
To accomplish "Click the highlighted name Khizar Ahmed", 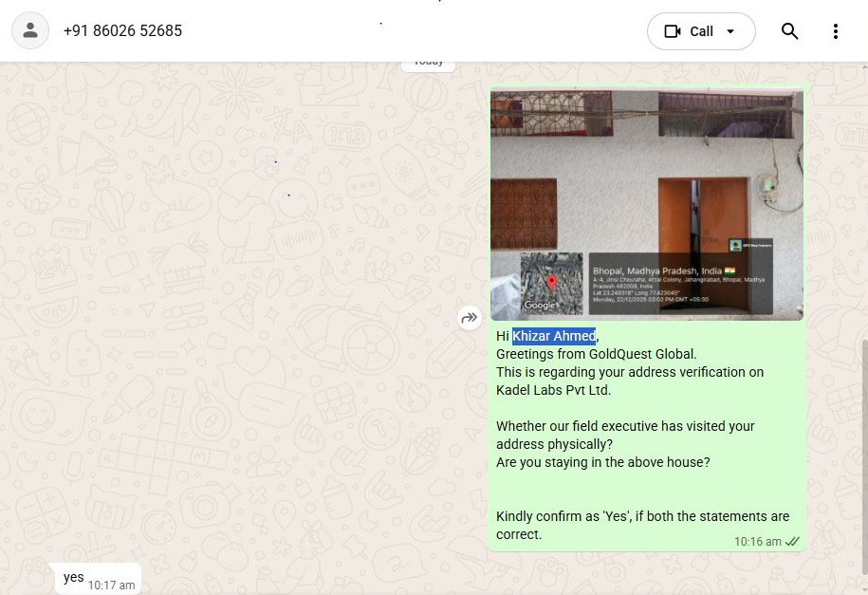I will pos(554,336).
